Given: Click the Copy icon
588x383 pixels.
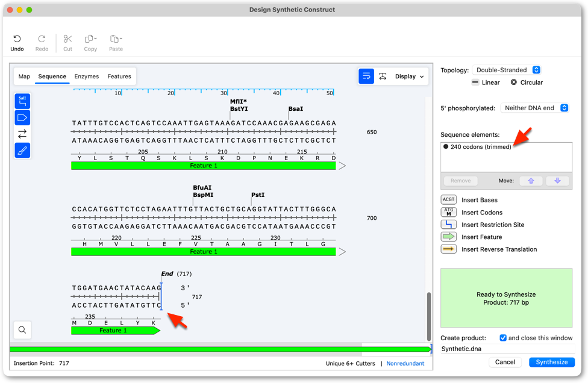Looking at the screenshot, I should (90, 39).
